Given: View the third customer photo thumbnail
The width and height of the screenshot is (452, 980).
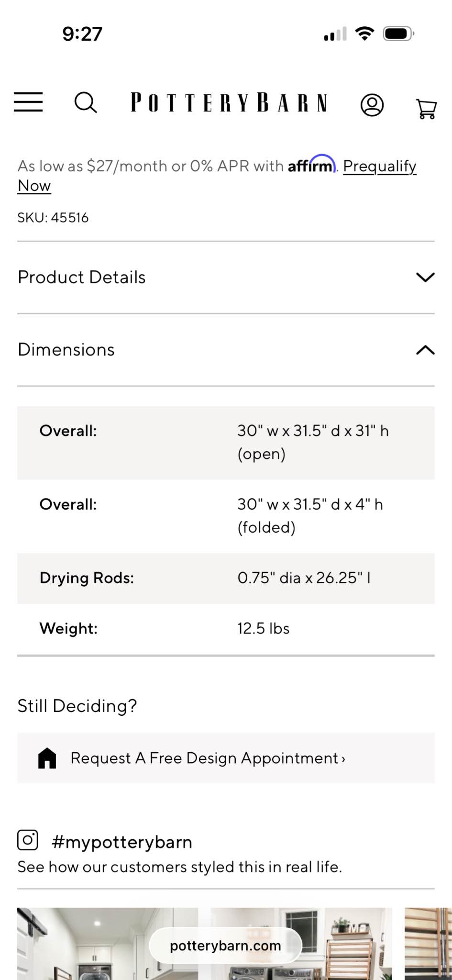Looking at the screenshot, I should click(x=428, y=944).
